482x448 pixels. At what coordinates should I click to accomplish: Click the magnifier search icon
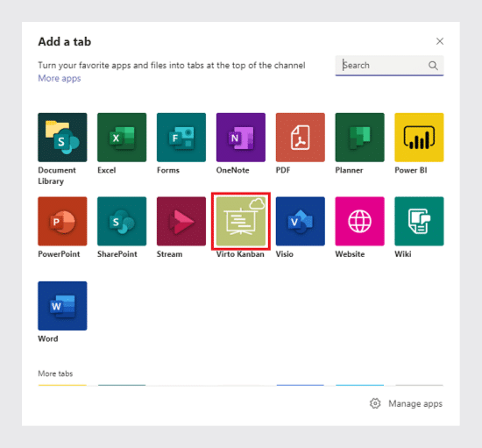(x=433, y=66)
